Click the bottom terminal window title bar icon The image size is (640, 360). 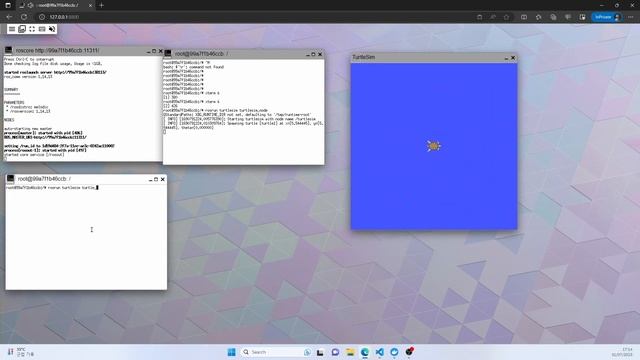pyautogui.click(x=11, y=179)
